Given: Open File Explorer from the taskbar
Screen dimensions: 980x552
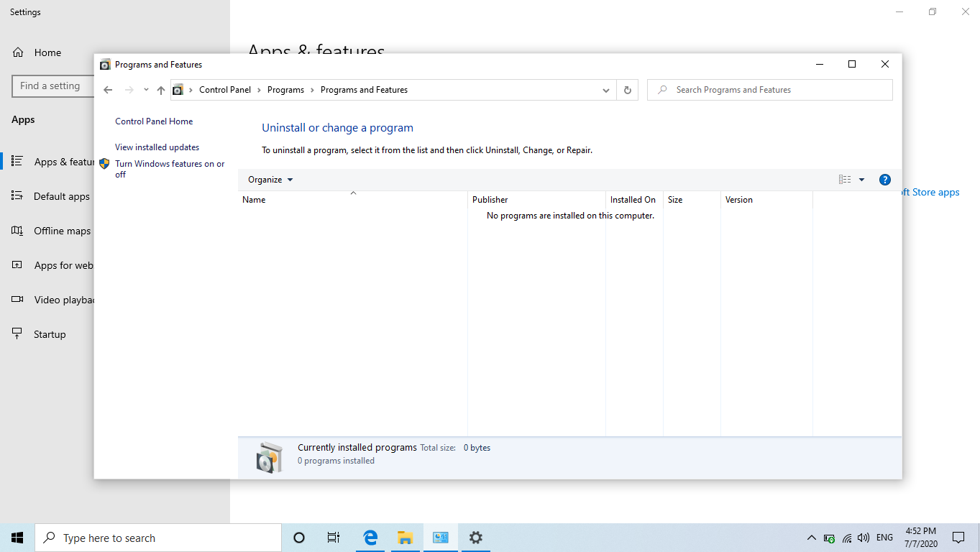Looking at the screenshot, I should pos(405,538).
